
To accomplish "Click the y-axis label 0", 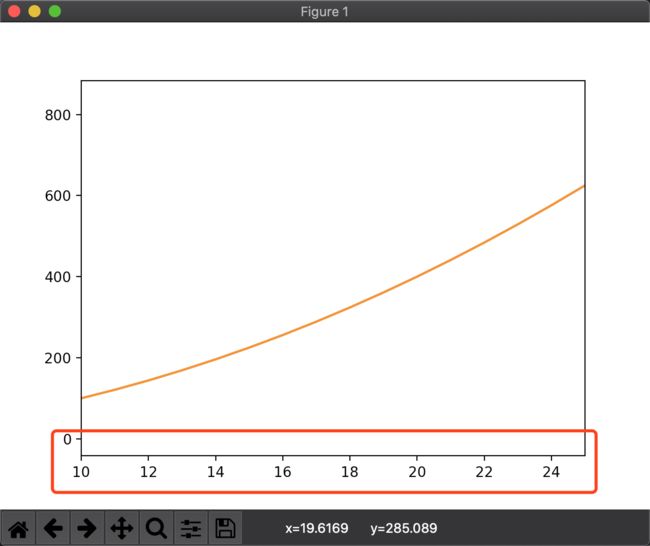I will point(67,439).
